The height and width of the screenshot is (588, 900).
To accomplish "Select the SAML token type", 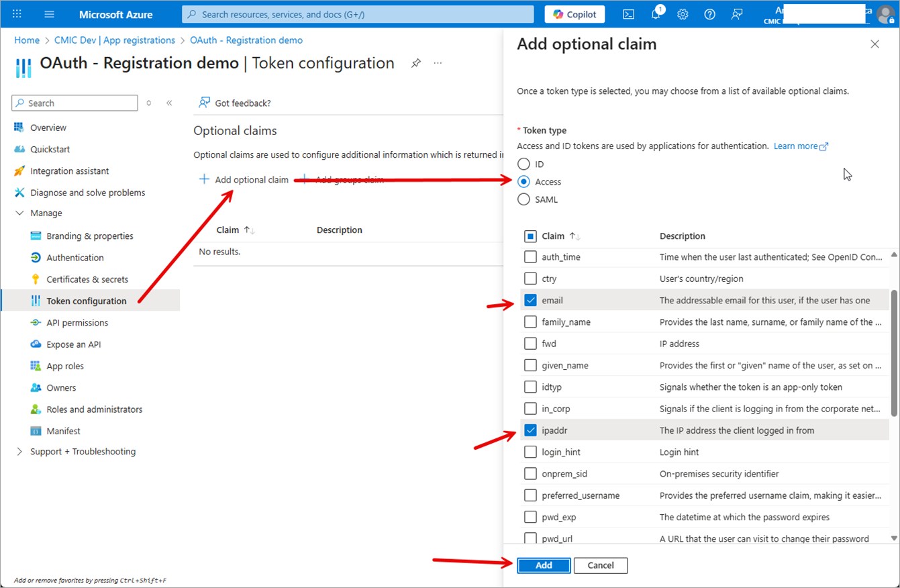I will tap(523, 199).
